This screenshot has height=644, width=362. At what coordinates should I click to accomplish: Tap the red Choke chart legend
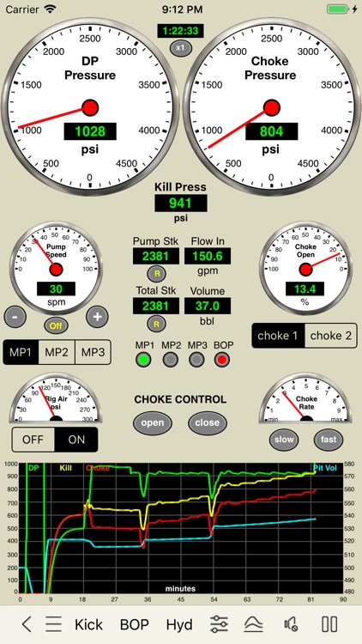click(98, 468)
